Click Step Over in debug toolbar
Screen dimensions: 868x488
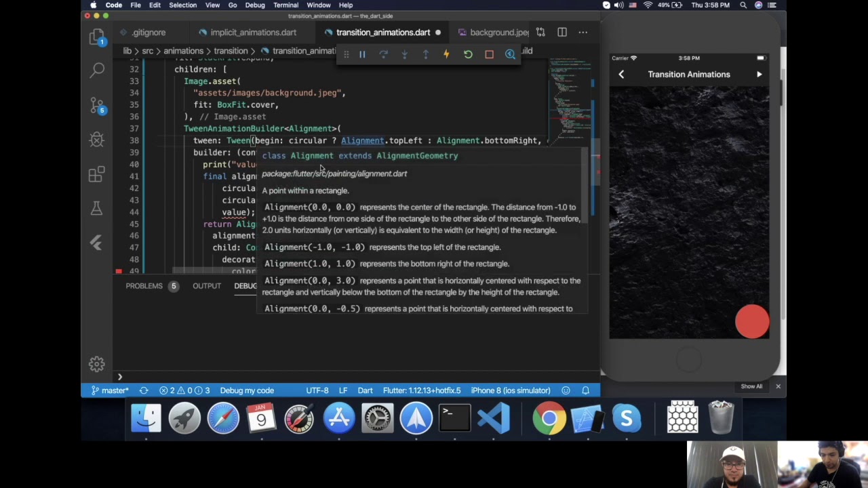[x=383, y=54]
